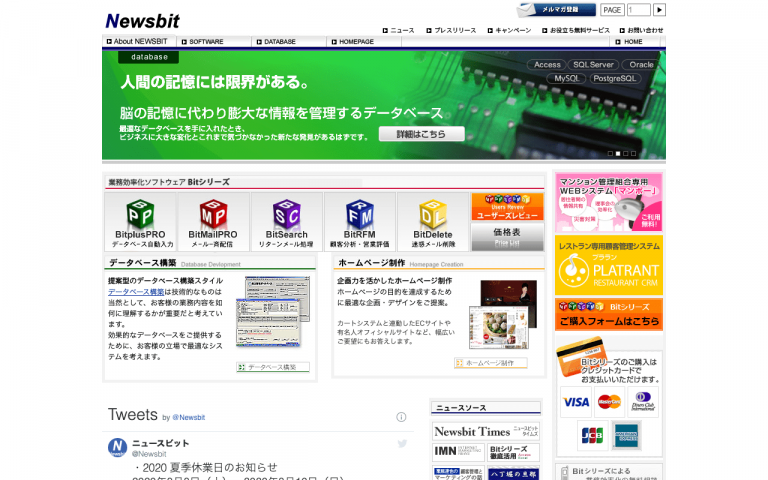Select the fourth banner slide dot

click(633, 153)
